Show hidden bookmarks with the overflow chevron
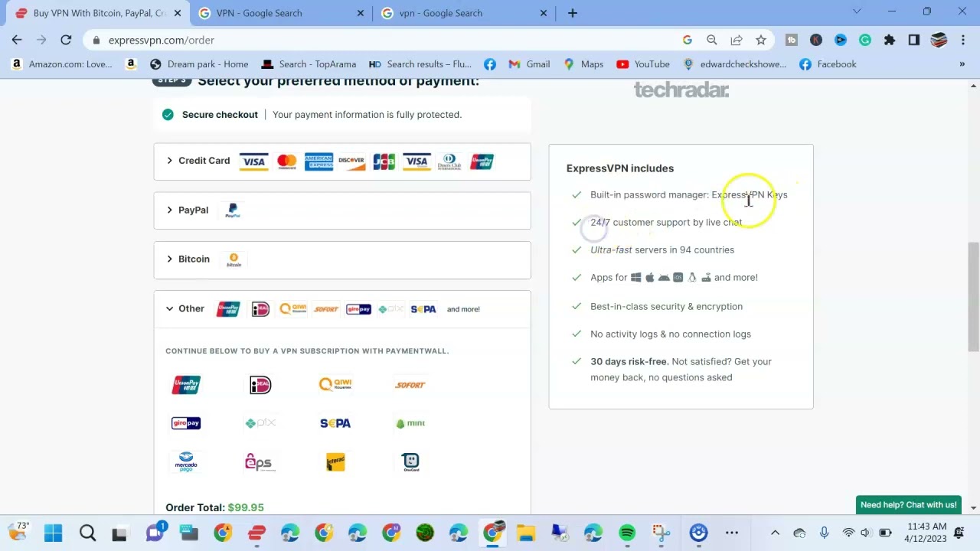 click(x=962, y=64)
